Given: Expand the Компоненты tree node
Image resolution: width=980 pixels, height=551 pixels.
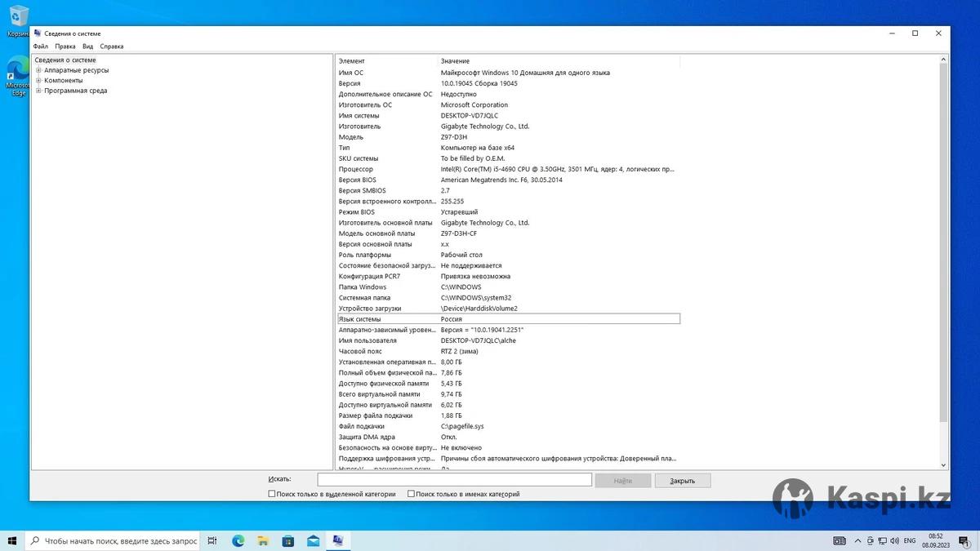Looking at the screenshot, I should (x=38, y=81).
